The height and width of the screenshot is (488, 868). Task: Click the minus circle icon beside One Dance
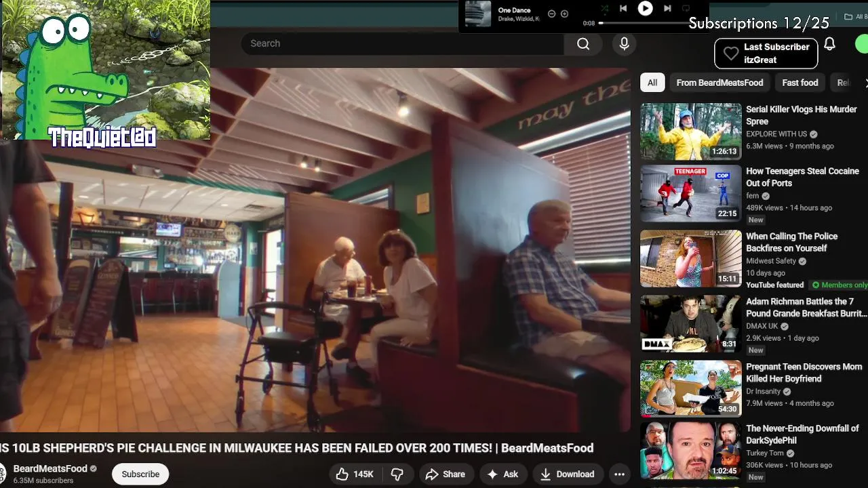pos(551,14)
